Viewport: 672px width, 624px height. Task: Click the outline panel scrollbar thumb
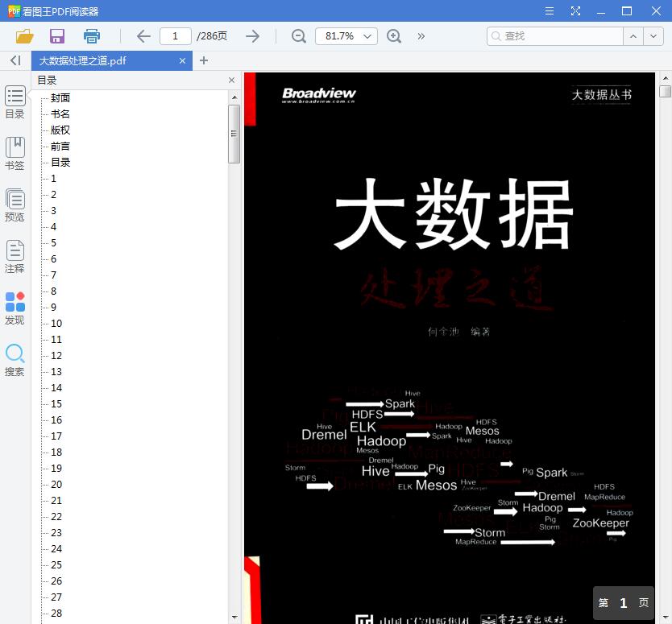tap(234, 134)
